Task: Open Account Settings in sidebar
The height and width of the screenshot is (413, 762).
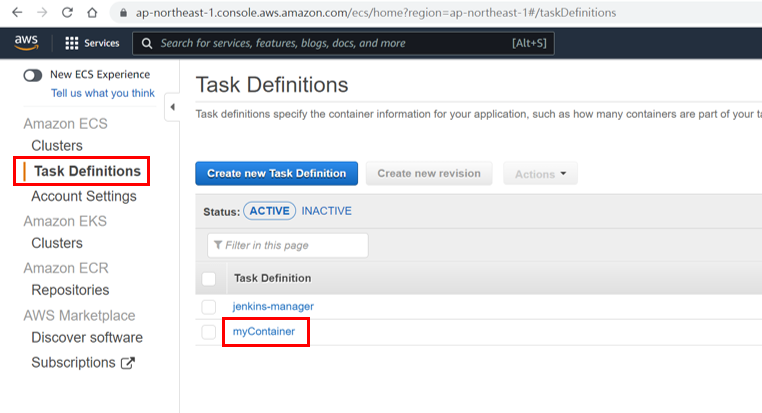Action: coord(84,196)
